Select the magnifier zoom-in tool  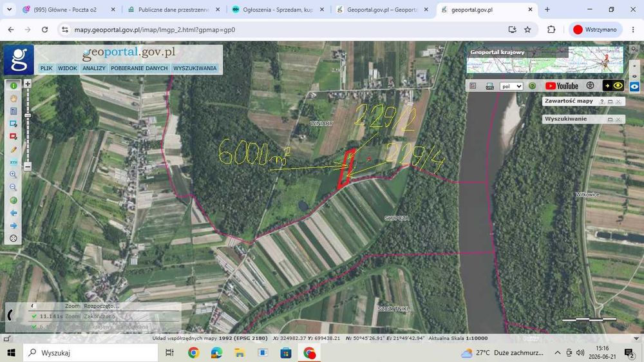point(14,175)
